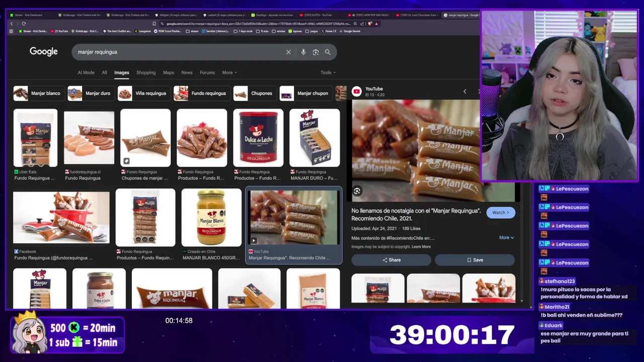Start voice search with the microphone icon
Viewport: 644px width, 362px height.
[303, 52]
